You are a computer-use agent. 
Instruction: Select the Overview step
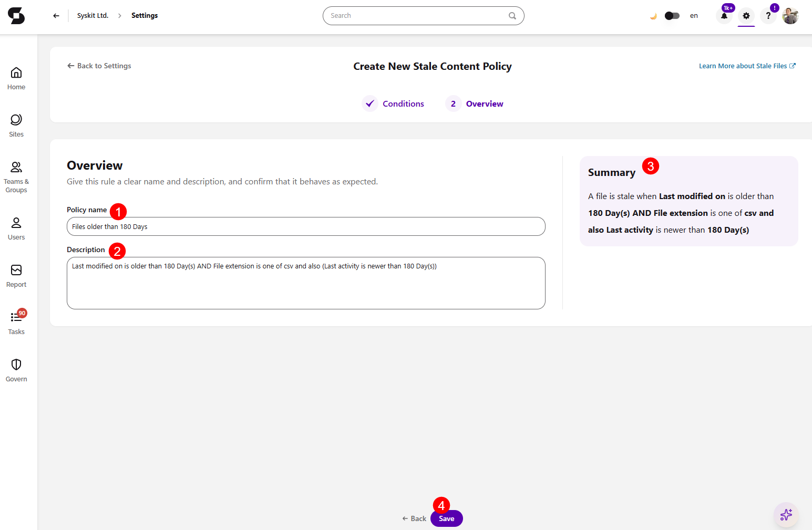pyautogui.click(x=475, y=103)
